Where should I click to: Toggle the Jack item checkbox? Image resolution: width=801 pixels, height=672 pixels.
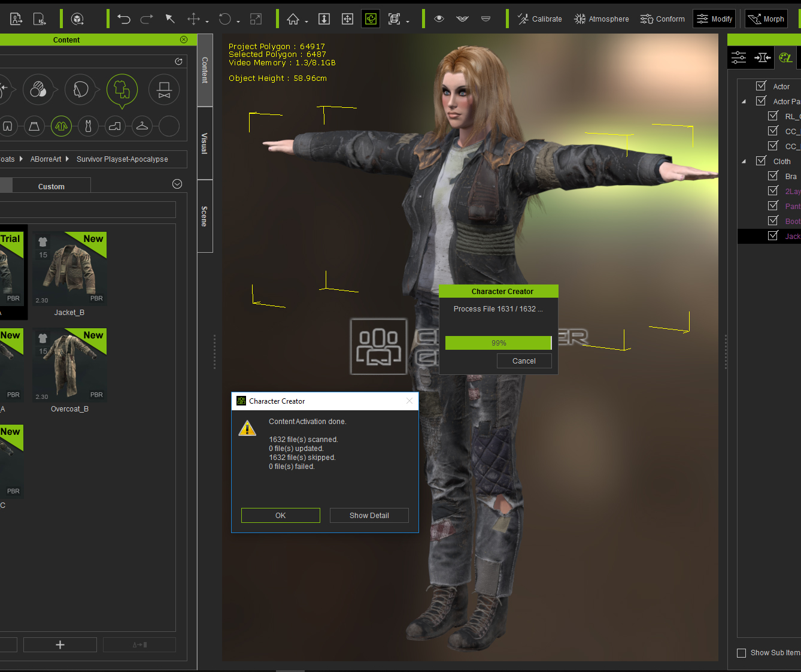773,235
